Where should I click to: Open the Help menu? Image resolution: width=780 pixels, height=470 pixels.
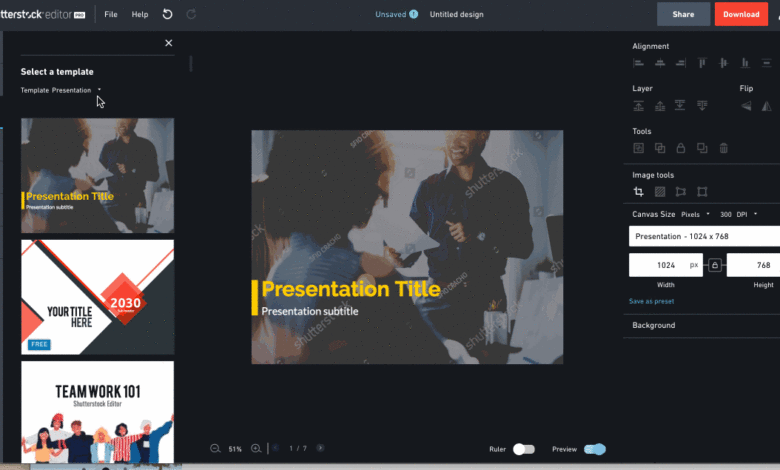140,14
